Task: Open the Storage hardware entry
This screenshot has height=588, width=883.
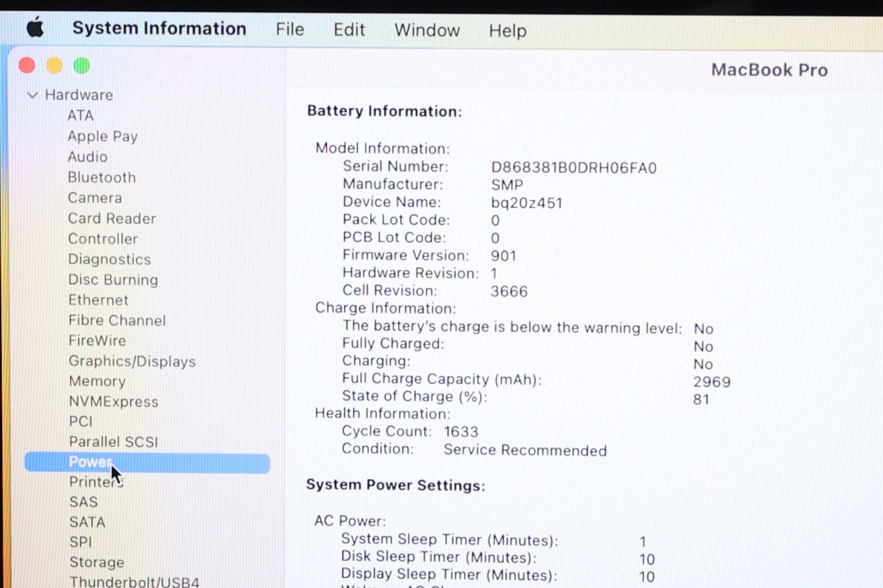Action: pyautogui.click(x=97, y=562)
